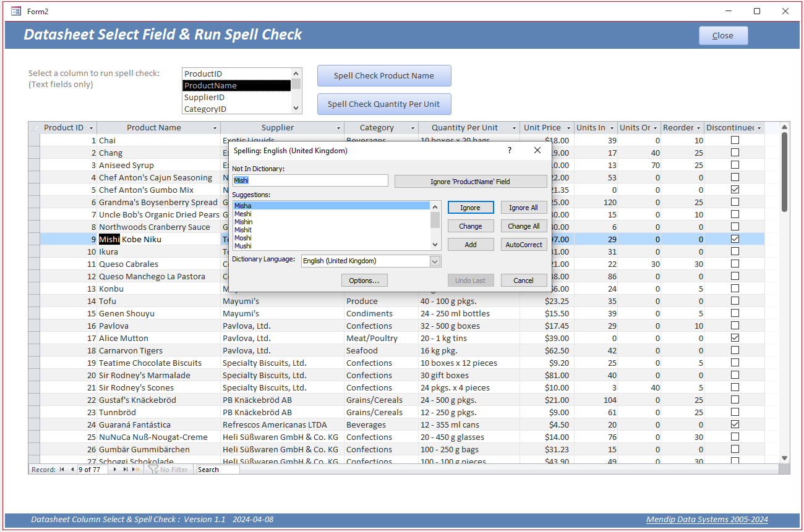Viewport: 804px width, 532px height.
Task: Click Ignore 'ProductName' Field button
Action: [471, 182]
